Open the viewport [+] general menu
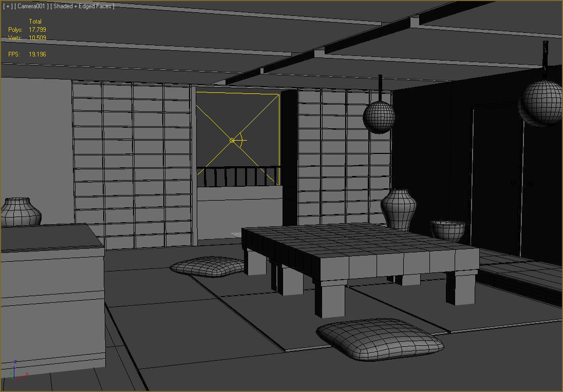Viewport: 563px width, 392px height. click(x=8, y=6)
